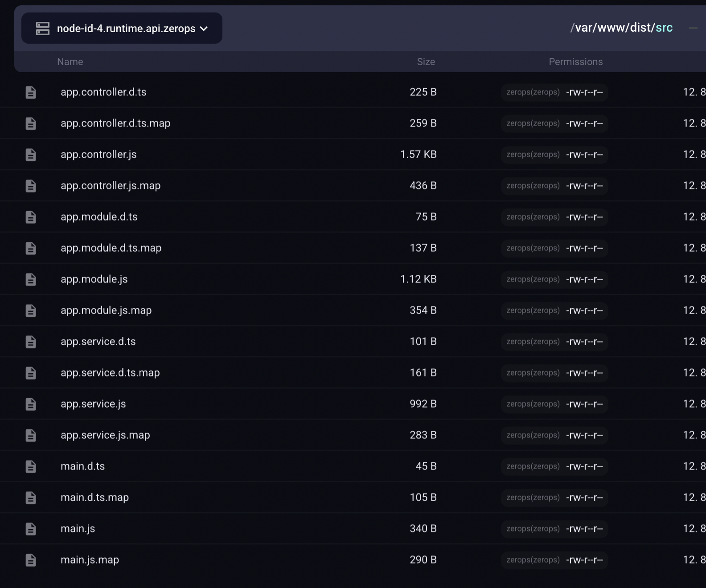Click the permissions badge for app.service.d.ts.map
The image size is (706, 588).
[x=554, y=373]
